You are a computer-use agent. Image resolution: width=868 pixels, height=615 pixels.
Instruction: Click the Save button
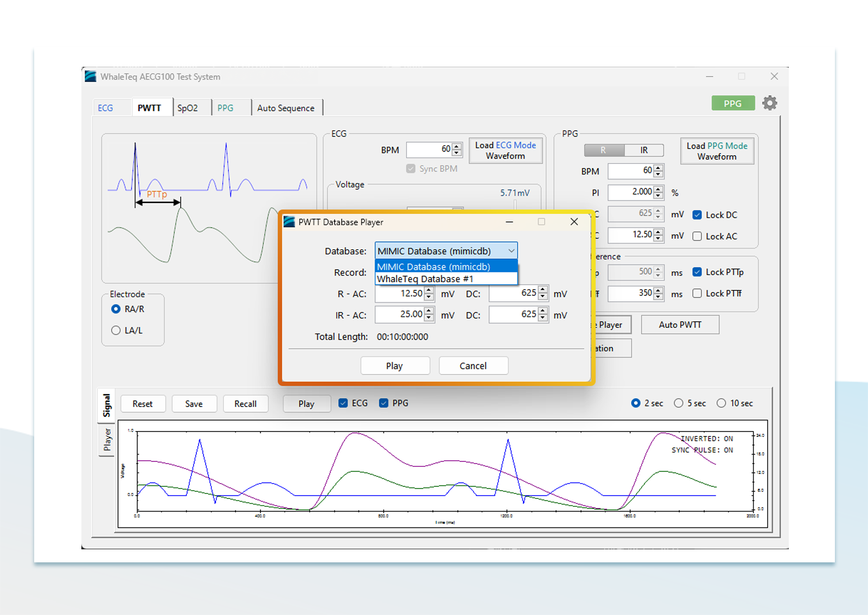pos(194,404)
